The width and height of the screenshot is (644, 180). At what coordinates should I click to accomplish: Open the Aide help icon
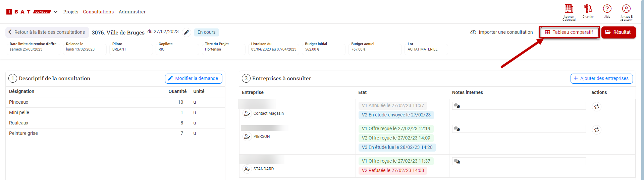(607, 9)
